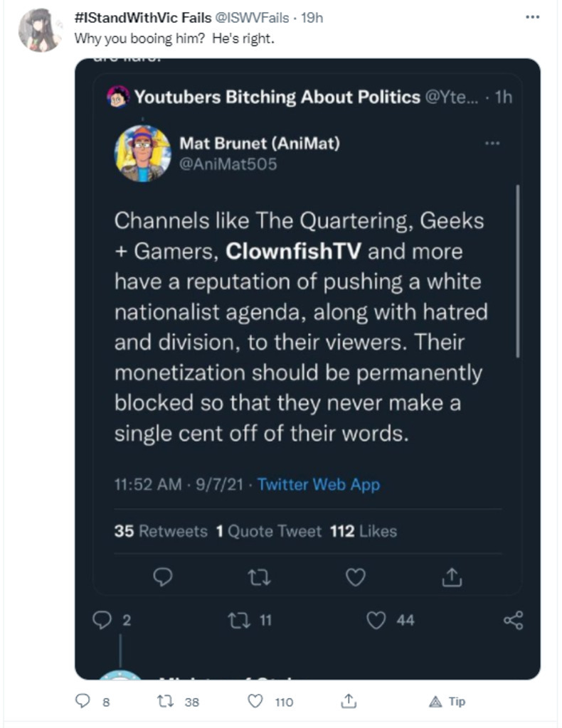The image size is (562, 728).
Task: Click the embedded screenshot's vertical scrollbar
Action: pos(517,270)
